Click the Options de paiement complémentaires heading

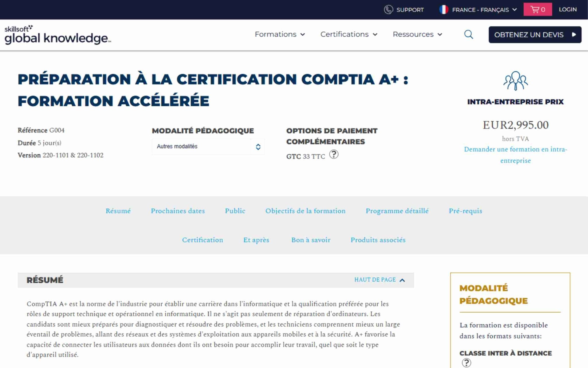[332, 136]
